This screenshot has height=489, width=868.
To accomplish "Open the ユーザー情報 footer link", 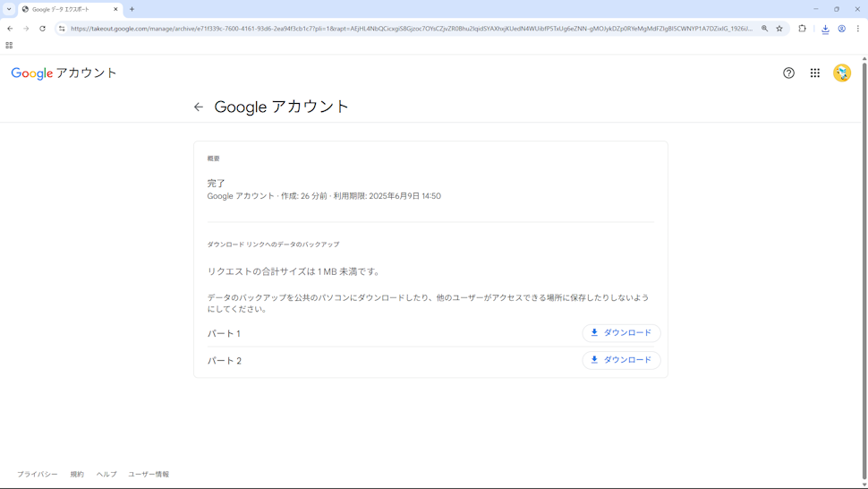I will (149, 474).
